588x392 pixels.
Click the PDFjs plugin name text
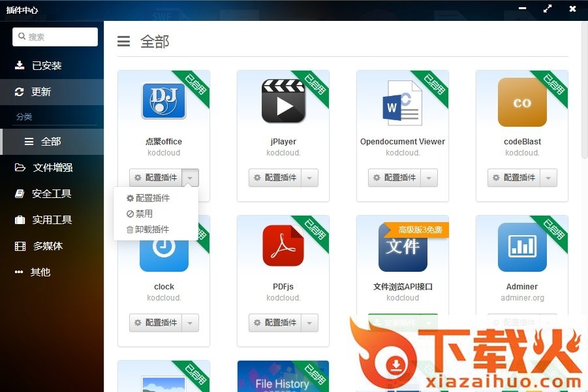pyautogui.click(x=283, y=287)
